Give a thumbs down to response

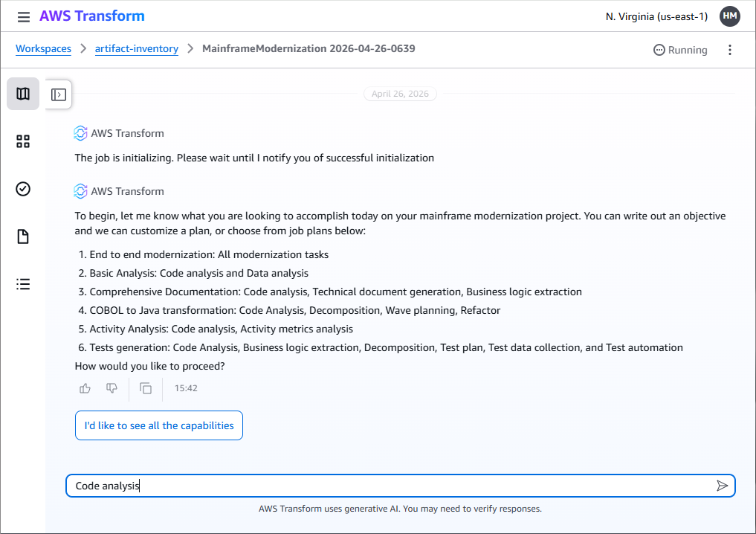click(x=112, y=388)
